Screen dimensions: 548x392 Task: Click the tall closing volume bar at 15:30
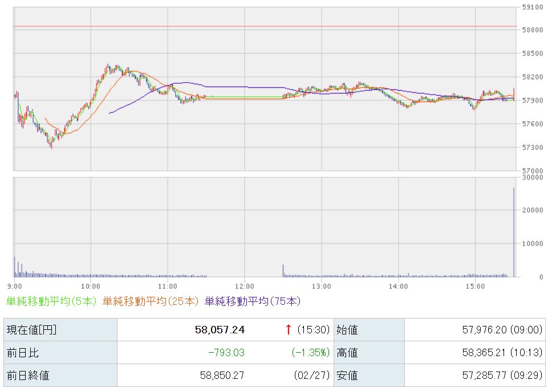pos(514,234)
